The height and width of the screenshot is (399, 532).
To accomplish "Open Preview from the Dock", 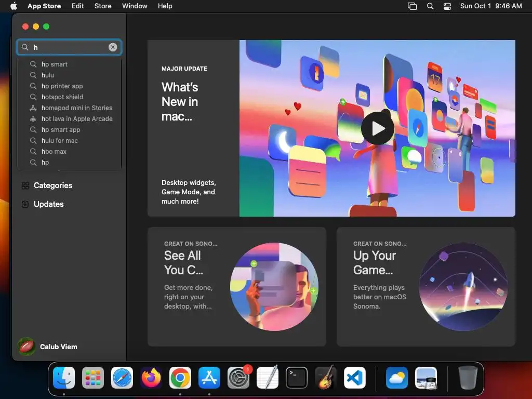I will [426, 378].
